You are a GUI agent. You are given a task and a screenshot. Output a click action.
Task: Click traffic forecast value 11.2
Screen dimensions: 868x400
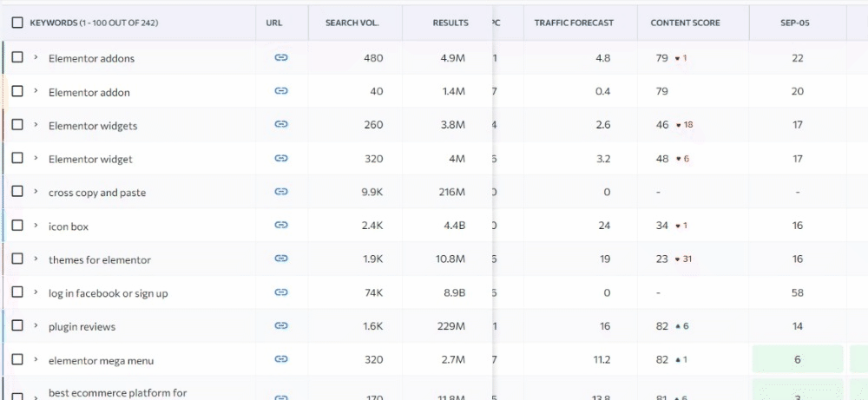pos(602,359)
